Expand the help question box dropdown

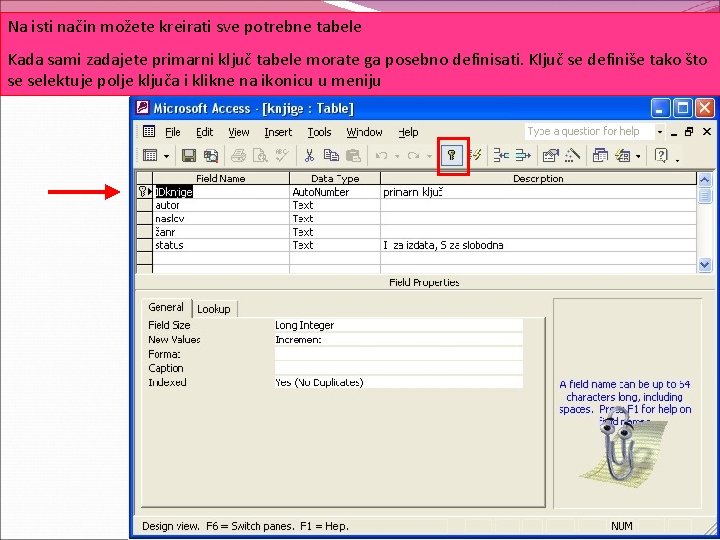pos(660,132)
